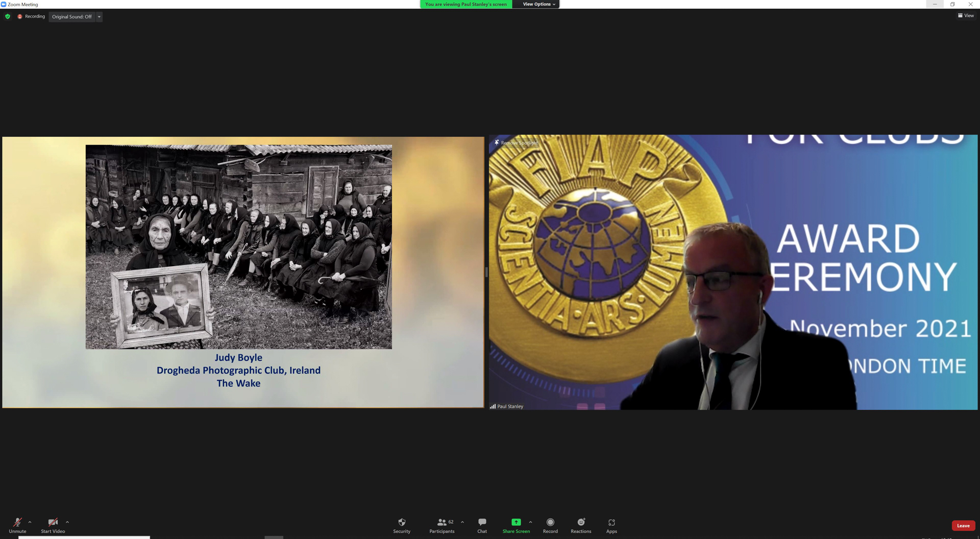Click the red Recording indicator
The width and height of the screenshot is (980, 539).
(31, 17)
